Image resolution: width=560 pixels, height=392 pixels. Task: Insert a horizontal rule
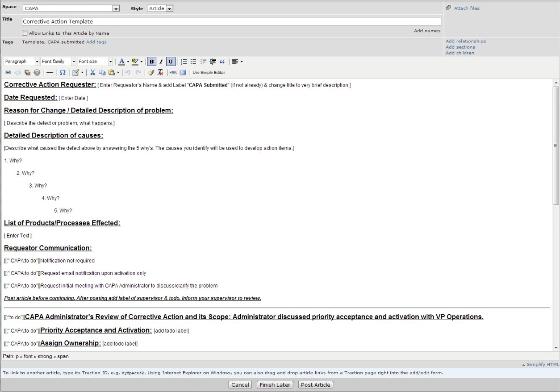coord(50,72)
